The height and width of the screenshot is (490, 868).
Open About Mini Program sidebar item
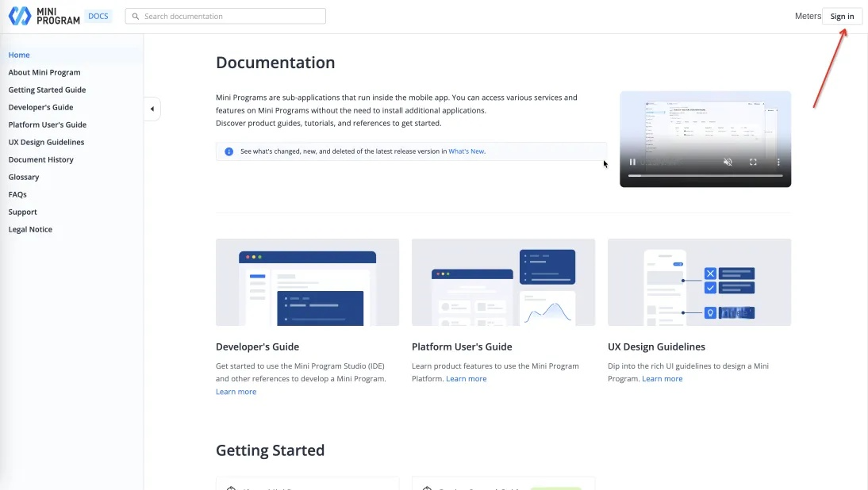point(44,72)
